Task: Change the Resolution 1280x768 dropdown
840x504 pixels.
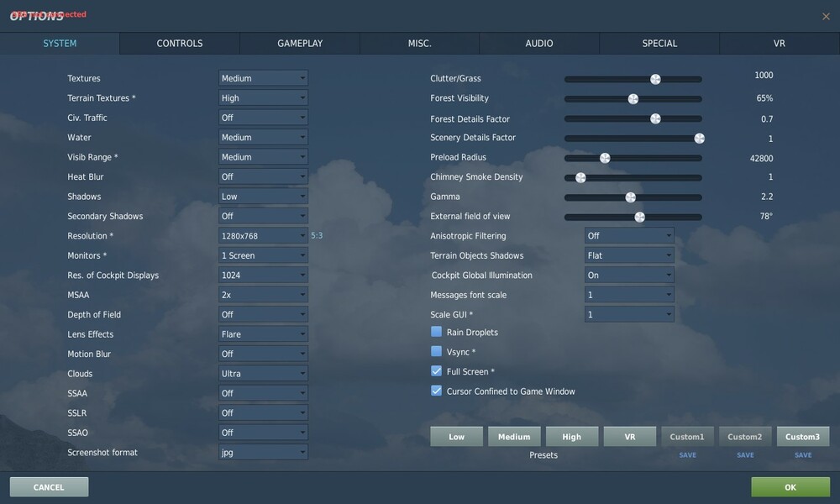Action: coord(263,236)
